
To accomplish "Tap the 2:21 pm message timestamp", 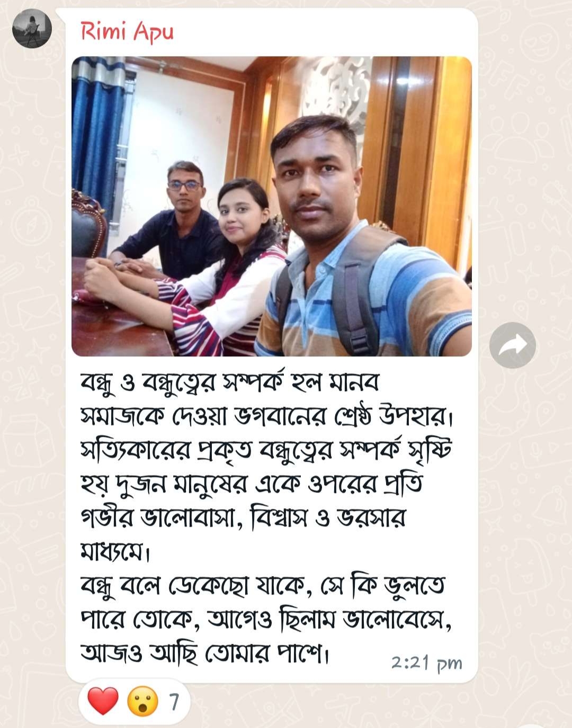I will (x=426, y=663).
